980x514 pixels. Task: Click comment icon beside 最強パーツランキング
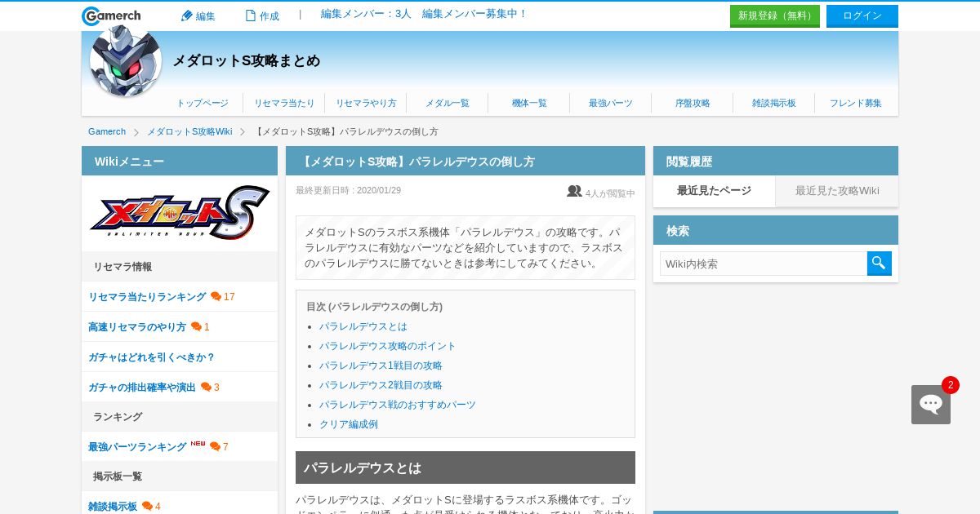(215, 446)
